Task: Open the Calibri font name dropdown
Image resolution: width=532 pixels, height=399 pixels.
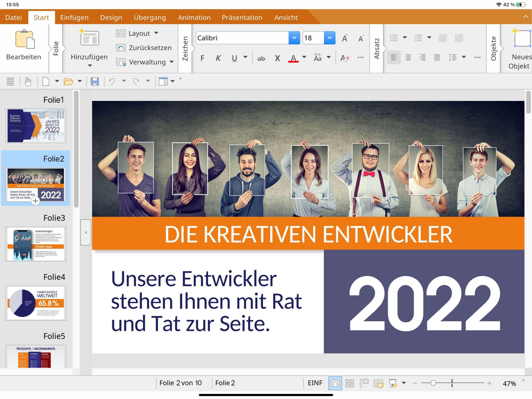Action: (294, 38)
